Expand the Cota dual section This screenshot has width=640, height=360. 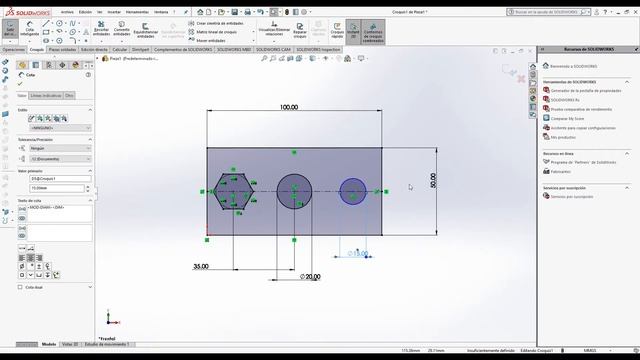(90, 287)
